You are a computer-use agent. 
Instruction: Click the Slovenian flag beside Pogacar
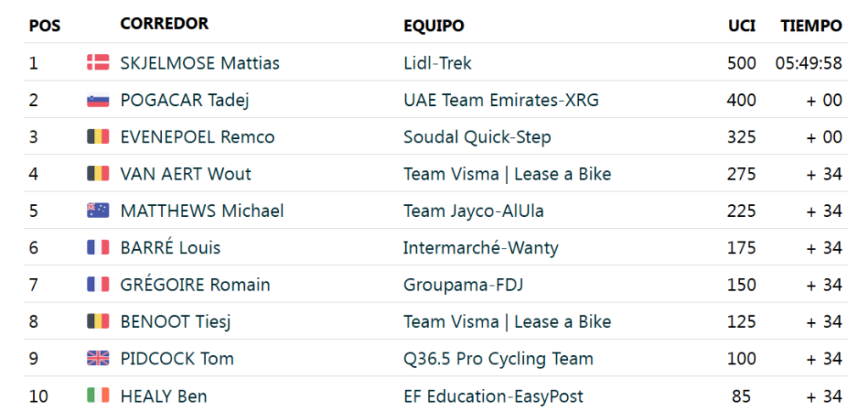tap(98, 99)
